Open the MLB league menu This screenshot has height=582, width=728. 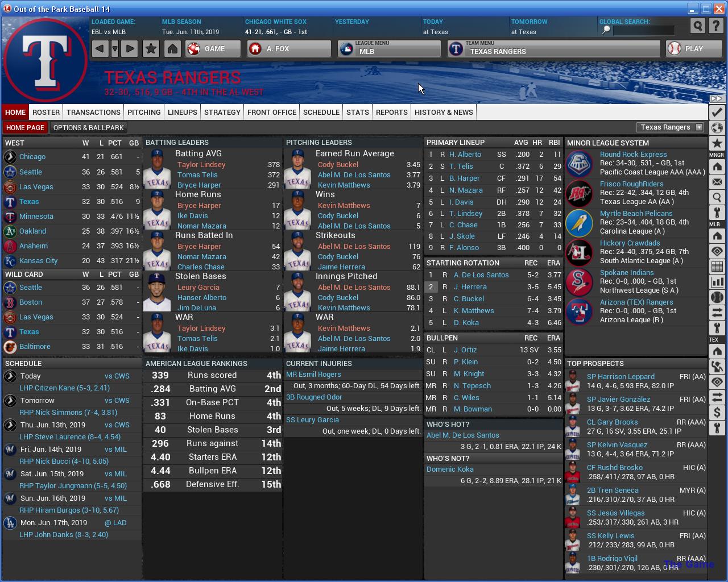[389, 48]
